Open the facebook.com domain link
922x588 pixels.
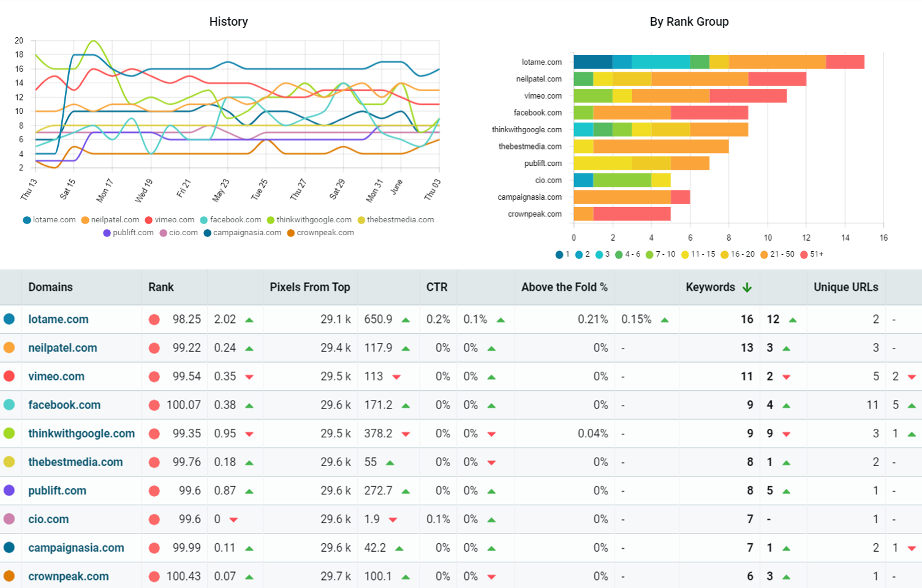[64, 405]
